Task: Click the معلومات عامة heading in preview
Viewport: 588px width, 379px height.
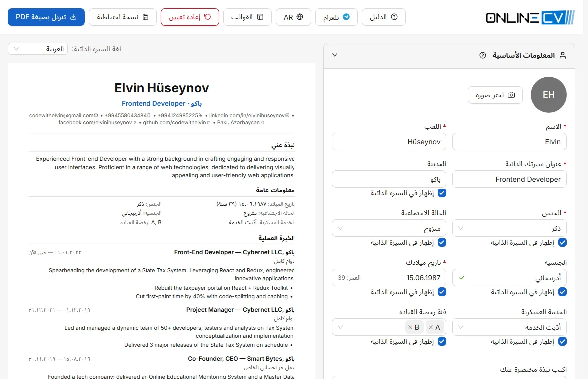Action: click(275, 190)
